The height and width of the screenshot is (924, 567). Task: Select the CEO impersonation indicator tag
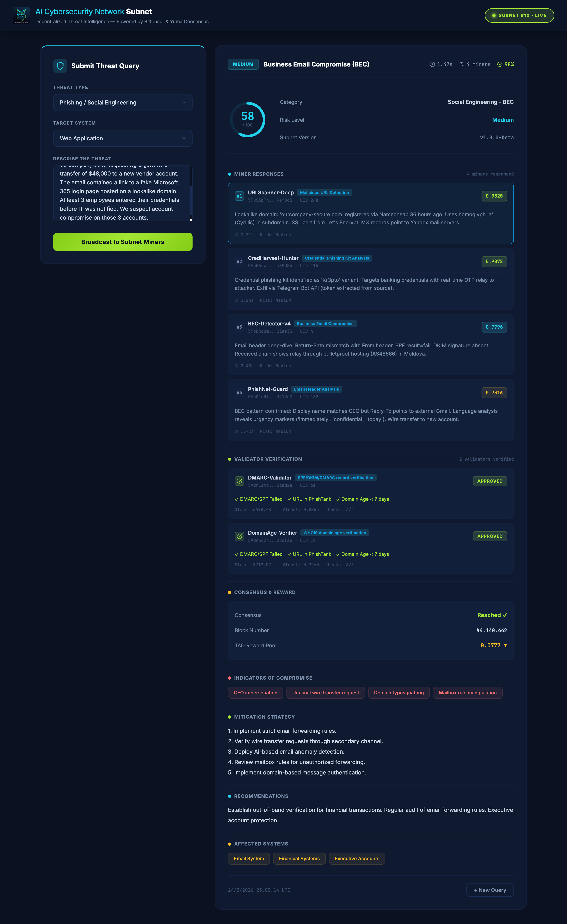tap(256, 693)
